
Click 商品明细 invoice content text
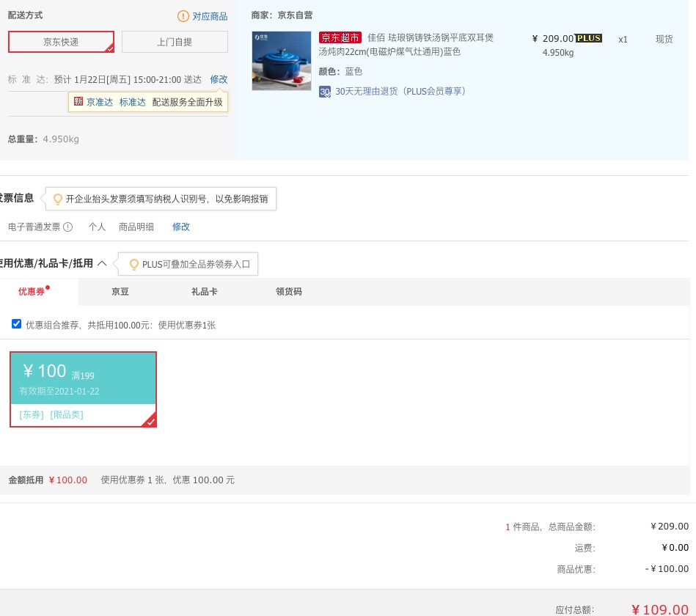click(x=136, y=227)
